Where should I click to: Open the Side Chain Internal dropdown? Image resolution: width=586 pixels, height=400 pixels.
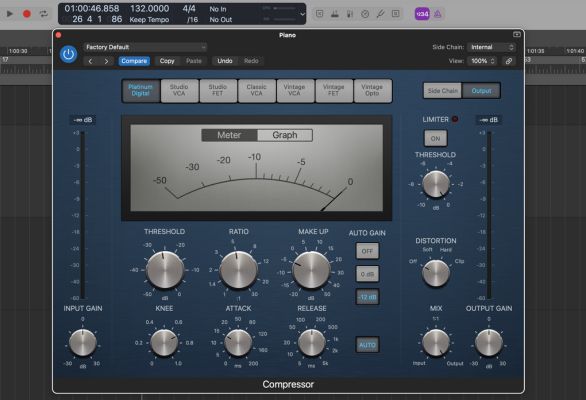pos(491,47)
